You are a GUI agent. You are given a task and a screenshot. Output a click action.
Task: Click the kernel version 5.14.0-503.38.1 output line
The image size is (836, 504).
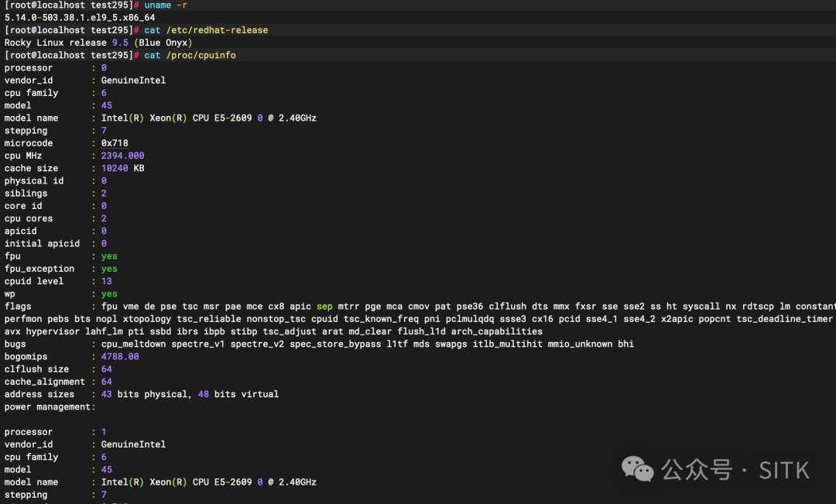pos(80,17)
